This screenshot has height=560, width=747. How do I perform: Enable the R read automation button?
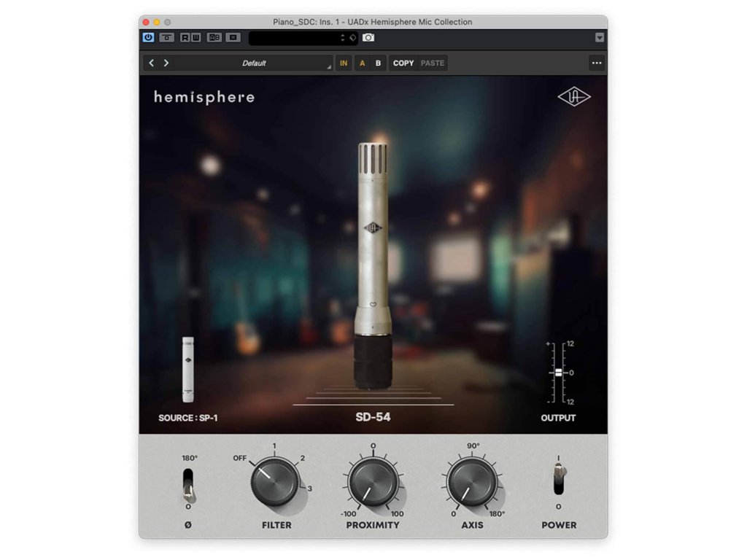(185, 37)
